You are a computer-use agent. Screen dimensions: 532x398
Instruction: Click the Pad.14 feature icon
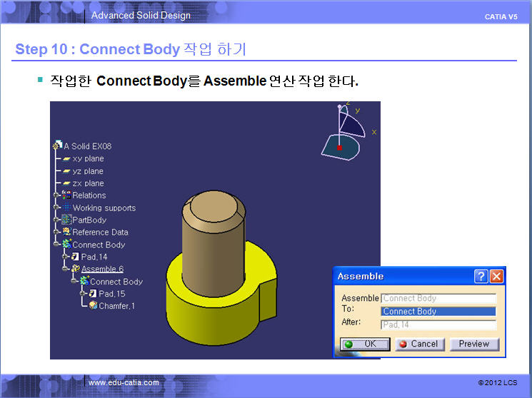point(75,257)
